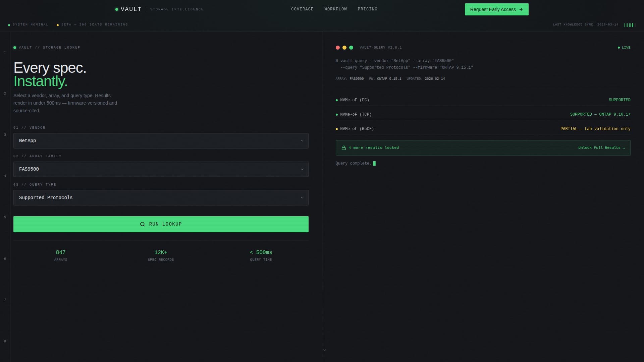Click the lock icon beside '4 more results locked'
The height and width of the screenshot is (362, 644).
pyautogui.click(x=343, y=147)
